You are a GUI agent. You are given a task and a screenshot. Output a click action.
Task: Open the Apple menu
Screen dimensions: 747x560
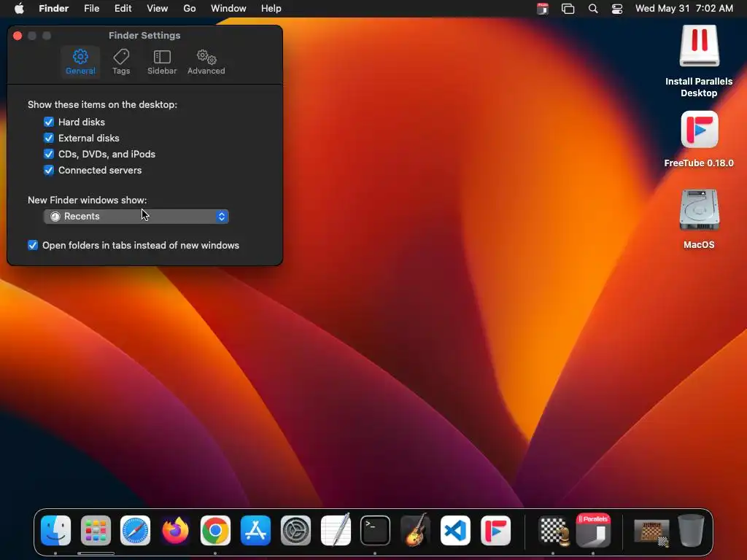(x=19, y=9)
